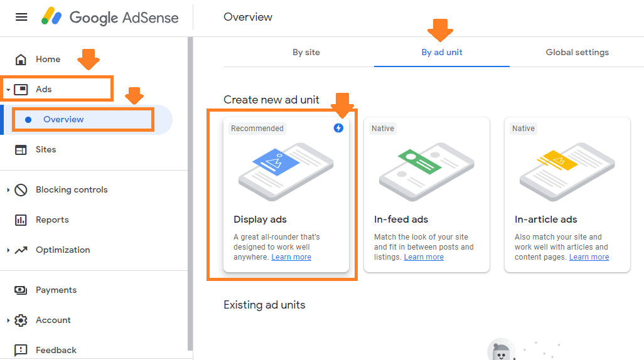Click the Home house icon
644x360 pixels.
tap(21, 60)
